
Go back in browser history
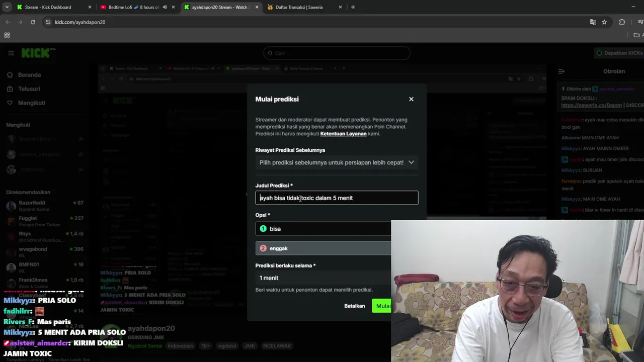coord(8,22)
